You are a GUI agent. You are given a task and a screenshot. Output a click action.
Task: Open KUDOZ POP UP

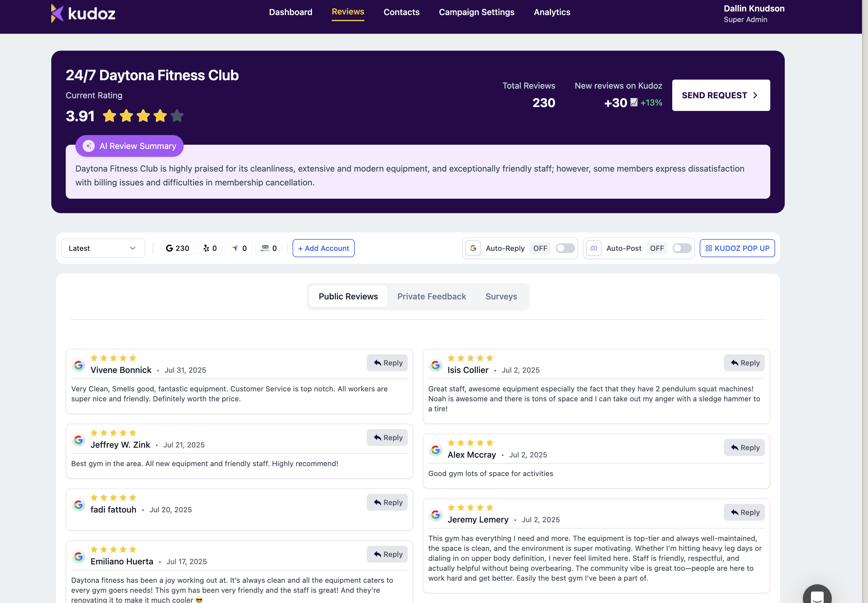[x=737, y=248]
